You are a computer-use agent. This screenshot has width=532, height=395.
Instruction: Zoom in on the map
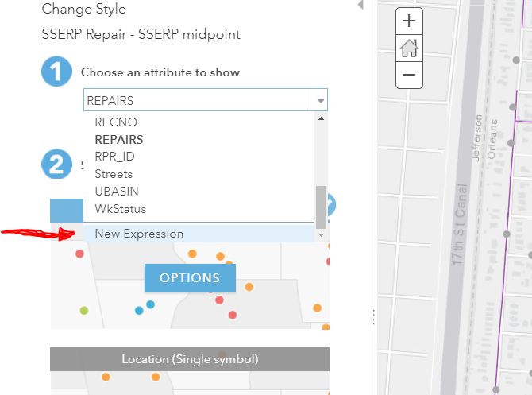(x=409, y=21)
